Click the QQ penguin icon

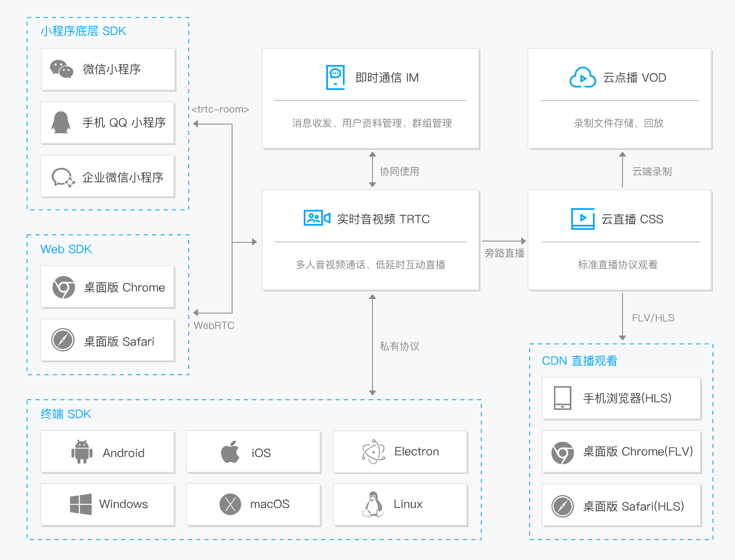[x=61, y=122]
